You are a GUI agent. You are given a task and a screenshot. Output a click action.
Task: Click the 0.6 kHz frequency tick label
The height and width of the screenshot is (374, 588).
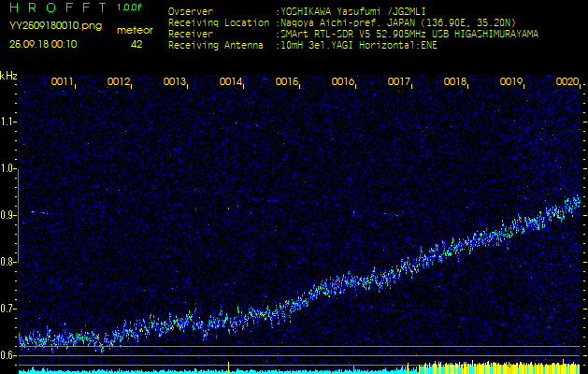[x=8, y=355]
